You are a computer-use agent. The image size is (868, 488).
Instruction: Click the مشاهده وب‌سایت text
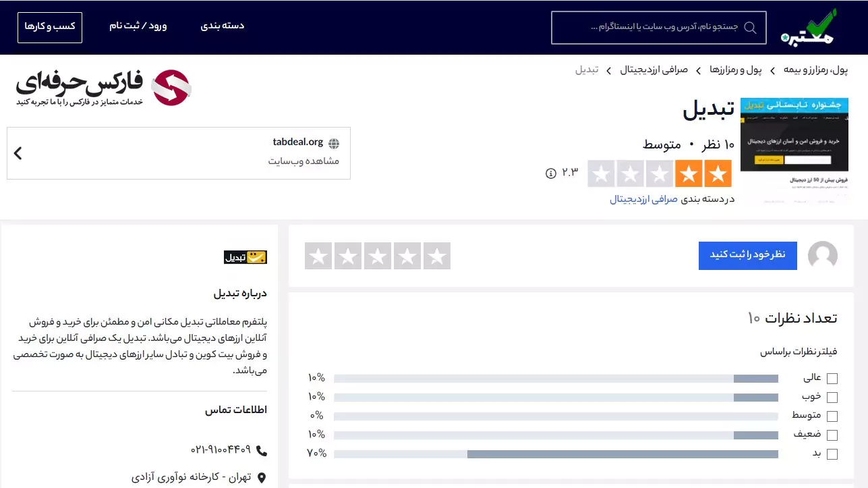pos(303,161)
